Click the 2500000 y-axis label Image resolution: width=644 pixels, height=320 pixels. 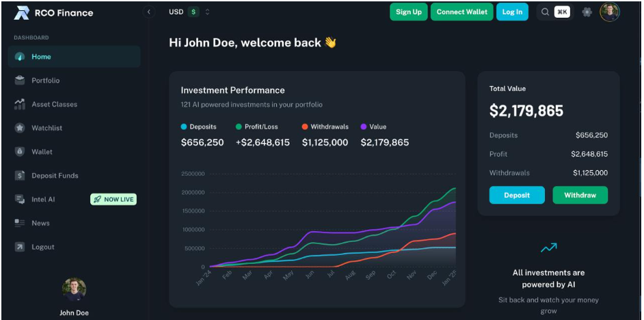point(193,174)
